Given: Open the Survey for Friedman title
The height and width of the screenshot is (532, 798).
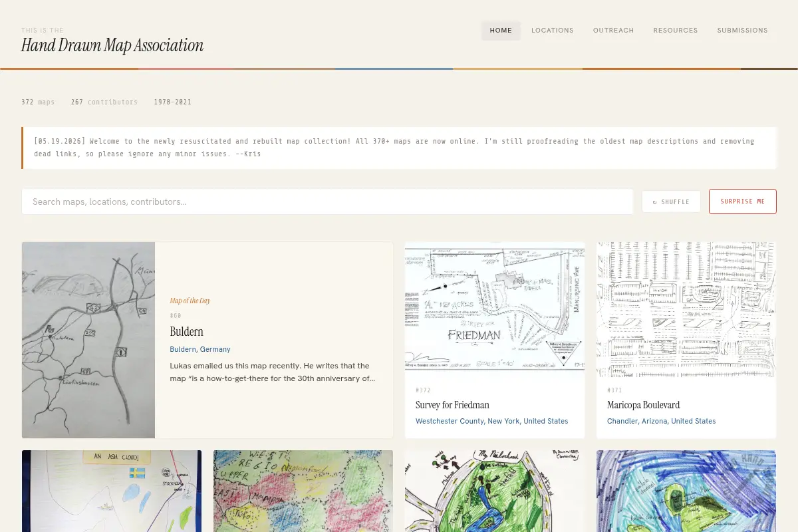Looking at the screenshot, I should pyautogui.click(x=452, y=405).
